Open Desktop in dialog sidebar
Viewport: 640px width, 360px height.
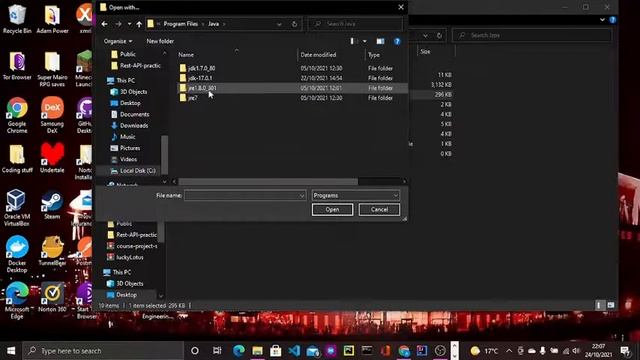coord(130,103)
